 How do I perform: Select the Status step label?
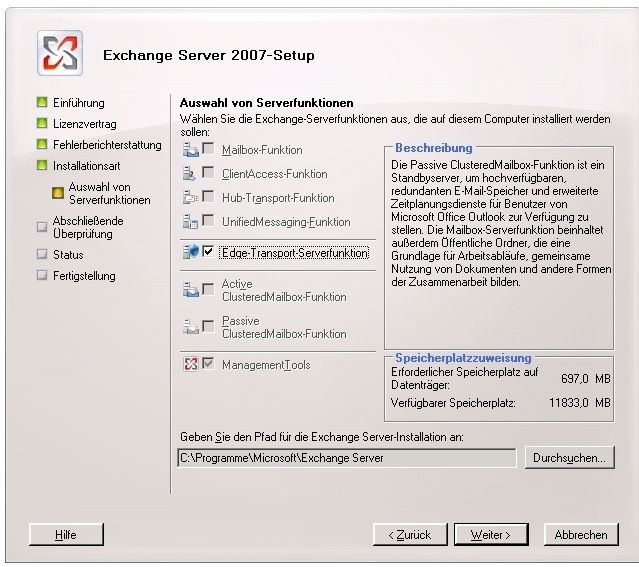(x=68, y=255)
